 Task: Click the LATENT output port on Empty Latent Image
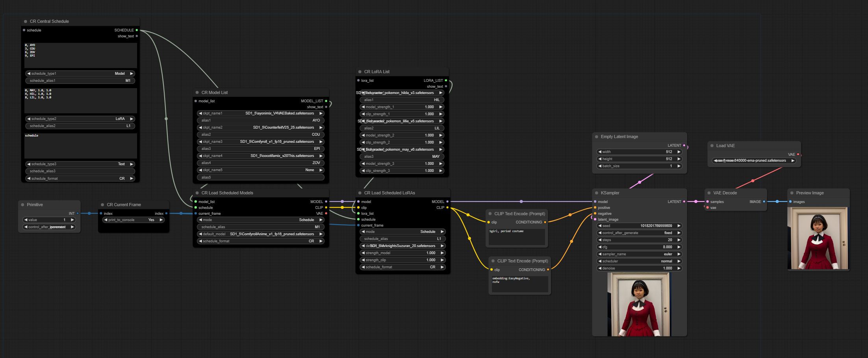pyautogui.click(x=684, y=146)
